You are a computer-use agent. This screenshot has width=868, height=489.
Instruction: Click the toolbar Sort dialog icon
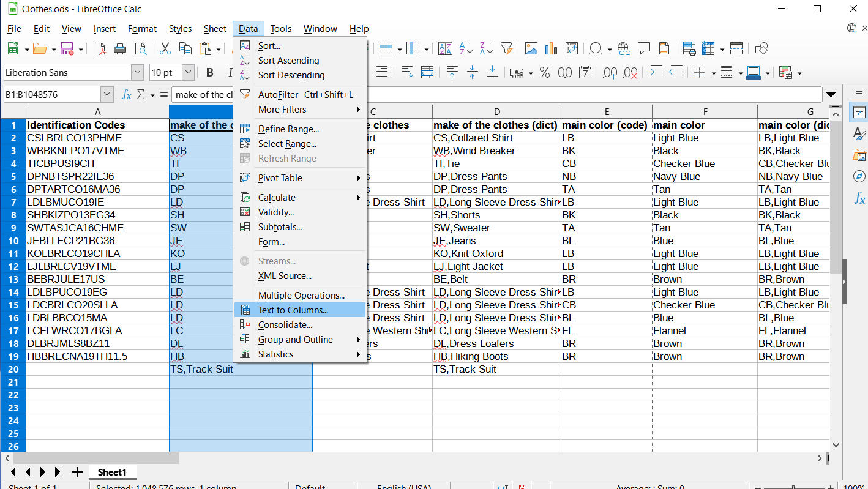[446, 49]
